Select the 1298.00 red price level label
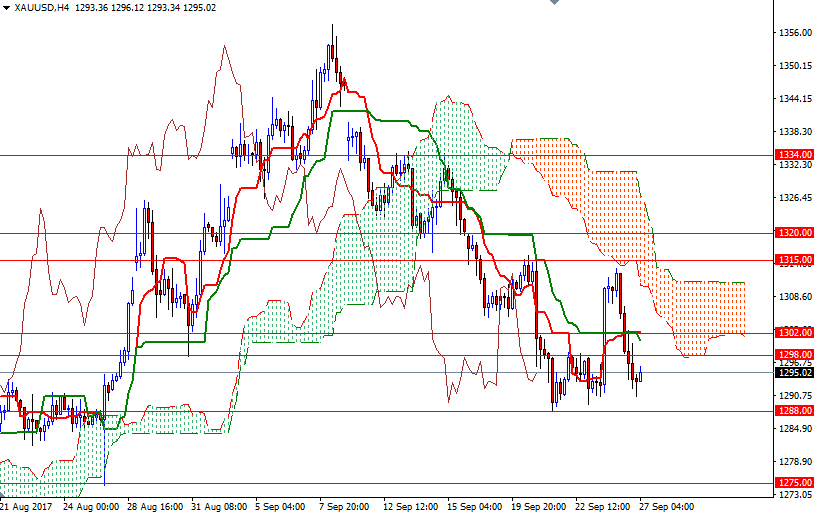This screenshot has height=514, width=814. point(793,355)
